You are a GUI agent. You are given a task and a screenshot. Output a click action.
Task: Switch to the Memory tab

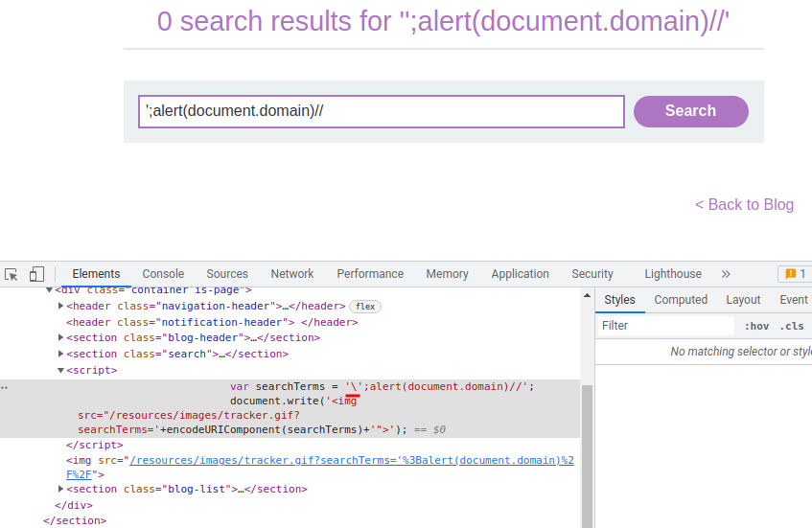point(447,274)
